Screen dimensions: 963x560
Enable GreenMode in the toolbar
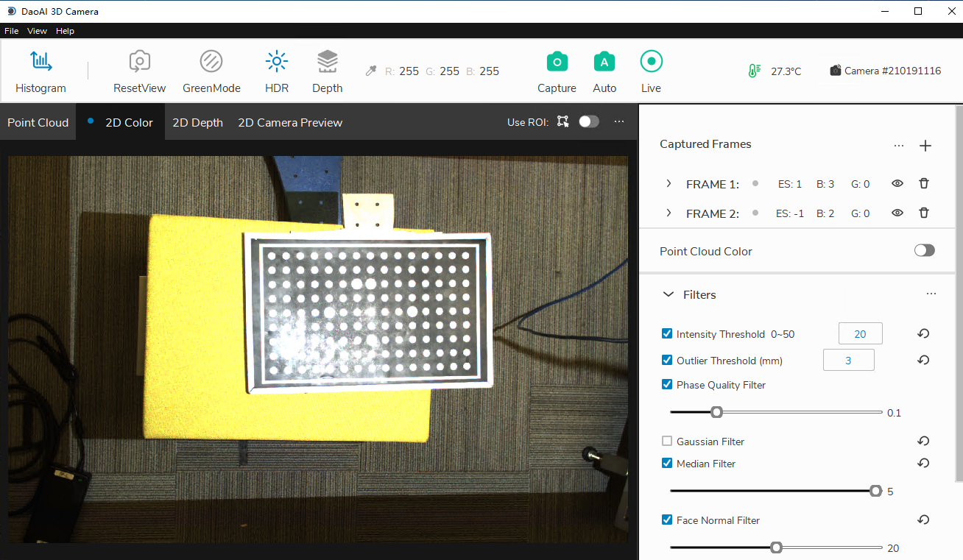click(x=211, y=62)
